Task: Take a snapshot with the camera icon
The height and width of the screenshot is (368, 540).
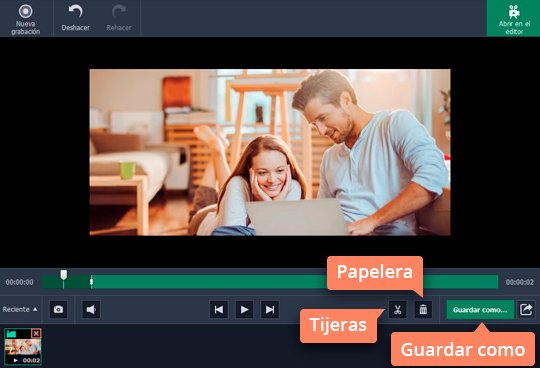Action: tap(59, 309)
